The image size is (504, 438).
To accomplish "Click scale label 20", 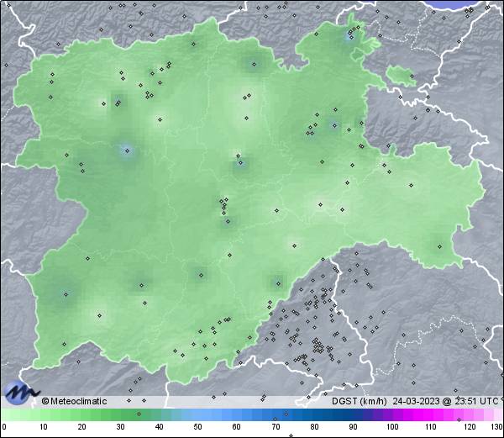I will pos(82,427).
